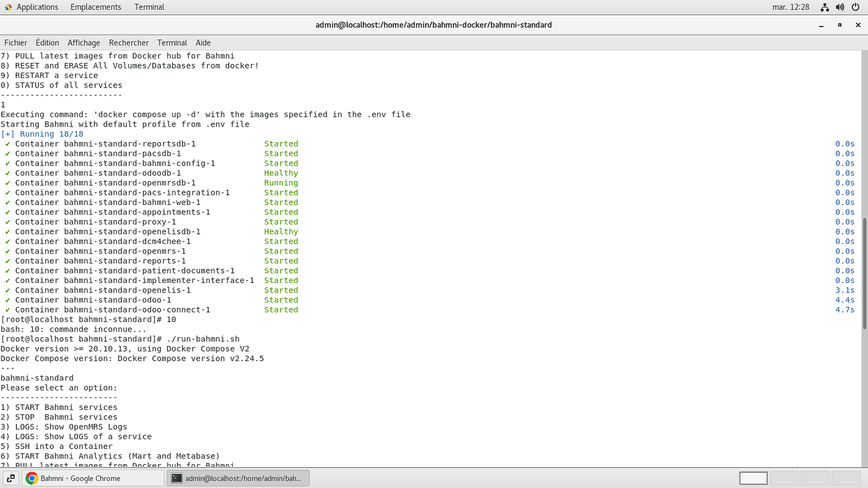Open the Aide menu
The width and height of the screenshot is (868, 488).
click(203, 42)
